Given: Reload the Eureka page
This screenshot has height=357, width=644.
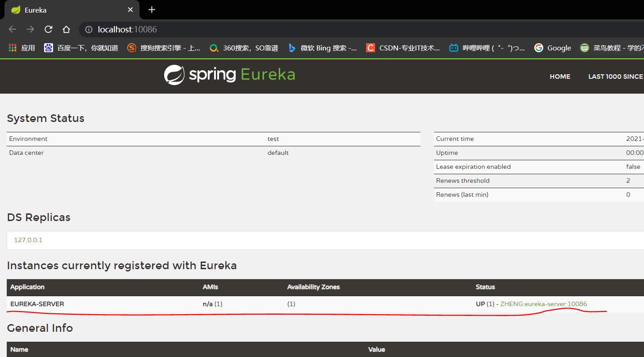Looking at the screenshot, I should tap(49, 29).
